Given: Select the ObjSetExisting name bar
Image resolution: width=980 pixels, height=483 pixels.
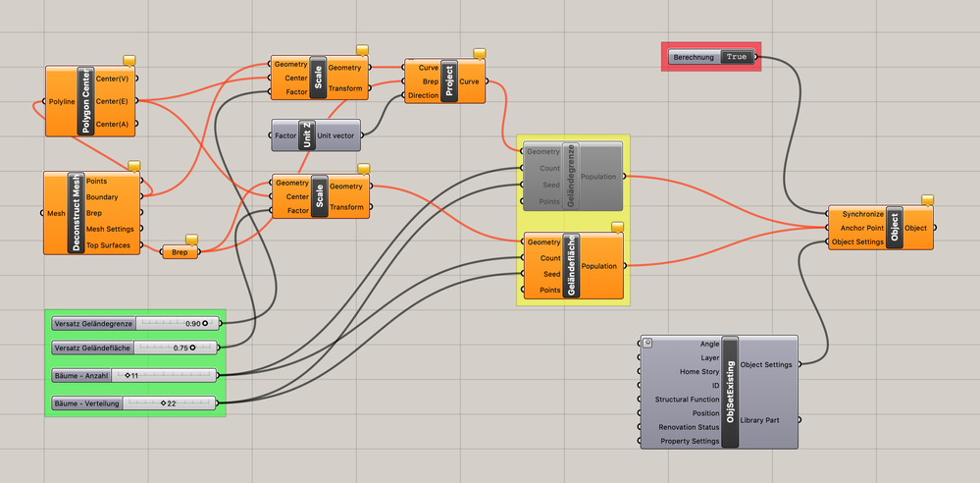Looking at the screenshot, I should click(x=730, y=392).
